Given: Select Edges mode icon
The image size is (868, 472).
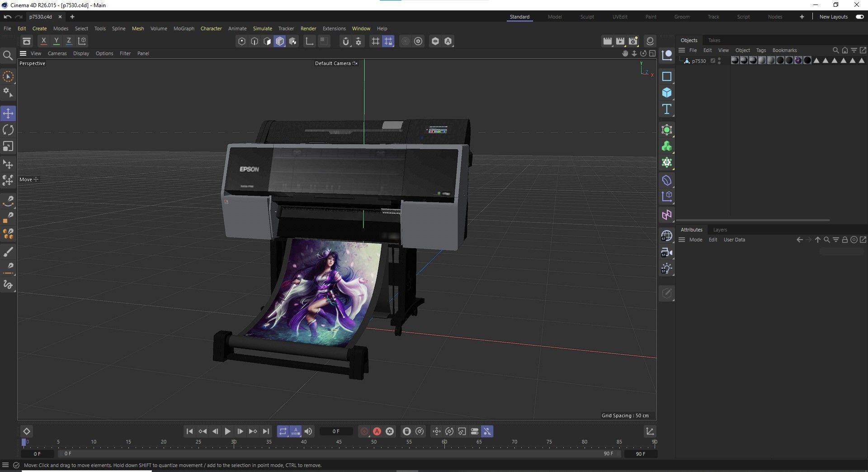Looking at the screenshot, I should (x=255, y=41).
